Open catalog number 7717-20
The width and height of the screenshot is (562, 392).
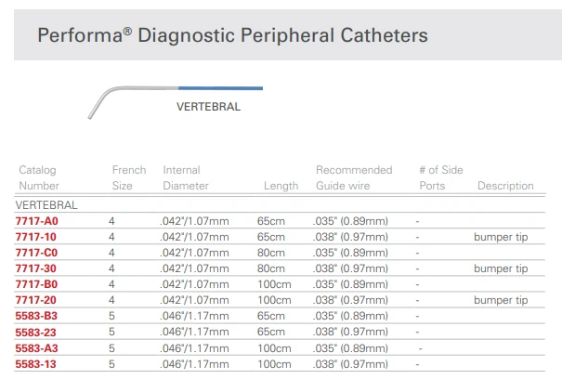(36, 300)
